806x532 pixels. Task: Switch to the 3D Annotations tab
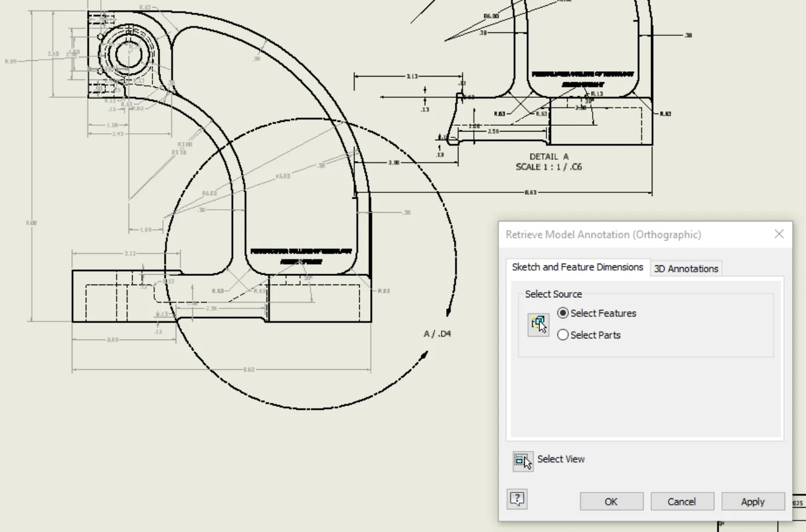686,268
